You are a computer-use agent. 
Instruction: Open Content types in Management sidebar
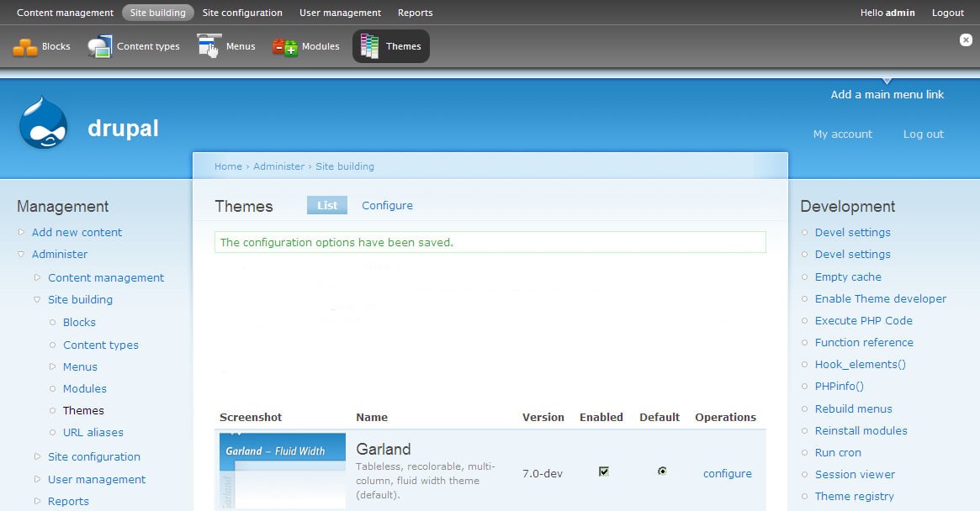[x=101, y=345]
